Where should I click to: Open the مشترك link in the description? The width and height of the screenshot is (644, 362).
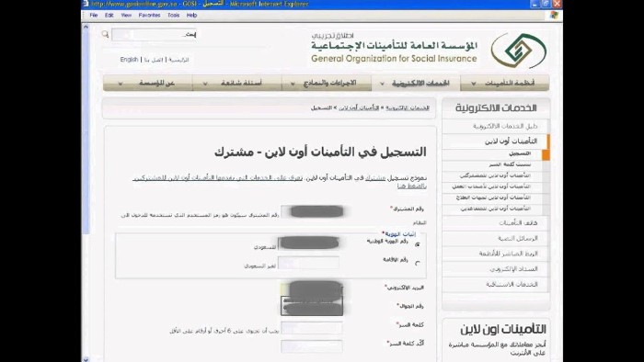click(x=375, y=178)
